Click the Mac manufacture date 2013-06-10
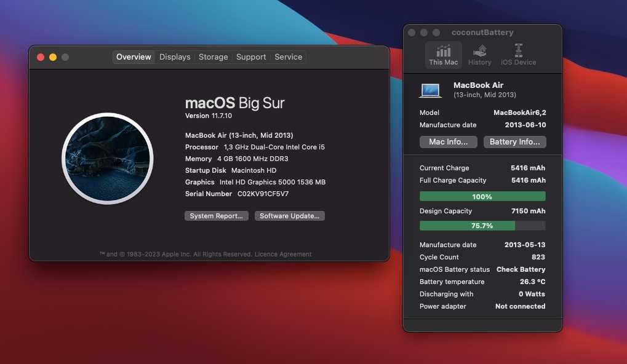 click(525, 125)
